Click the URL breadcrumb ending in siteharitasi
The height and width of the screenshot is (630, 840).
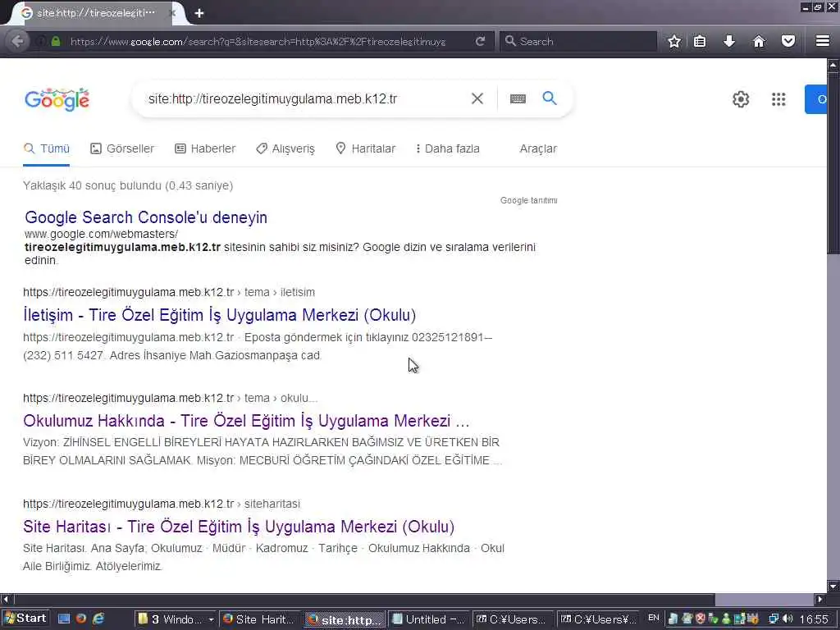point(162,504)
